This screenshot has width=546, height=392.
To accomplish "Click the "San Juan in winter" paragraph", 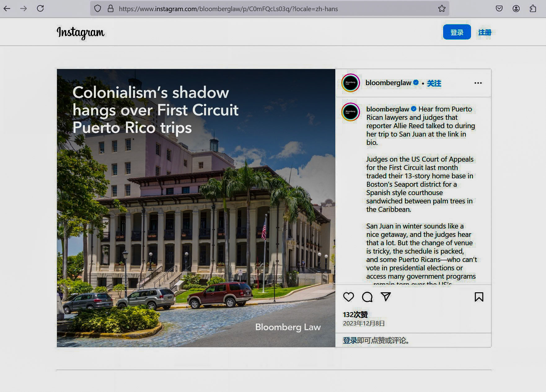I will [421, 253].
